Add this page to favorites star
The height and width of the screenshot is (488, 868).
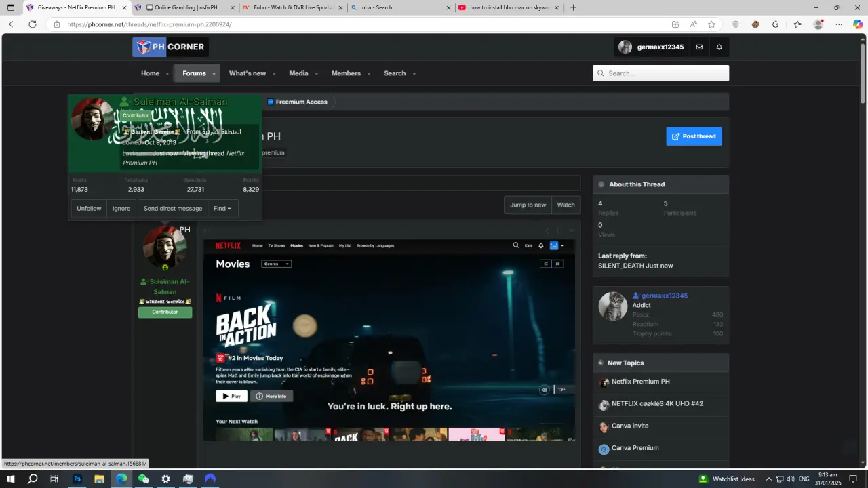tap(711, 24)
